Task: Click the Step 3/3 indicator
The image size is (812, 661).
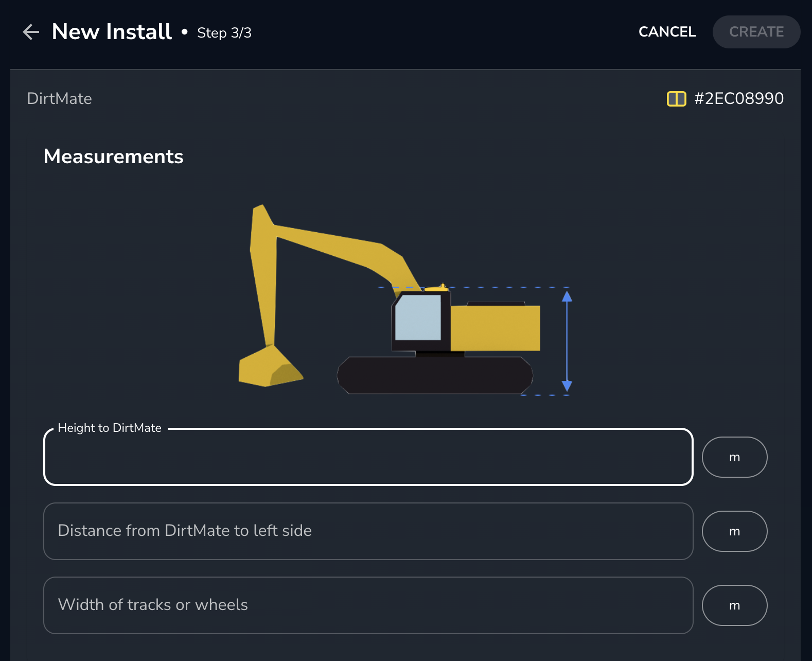Action: (224, 33)
